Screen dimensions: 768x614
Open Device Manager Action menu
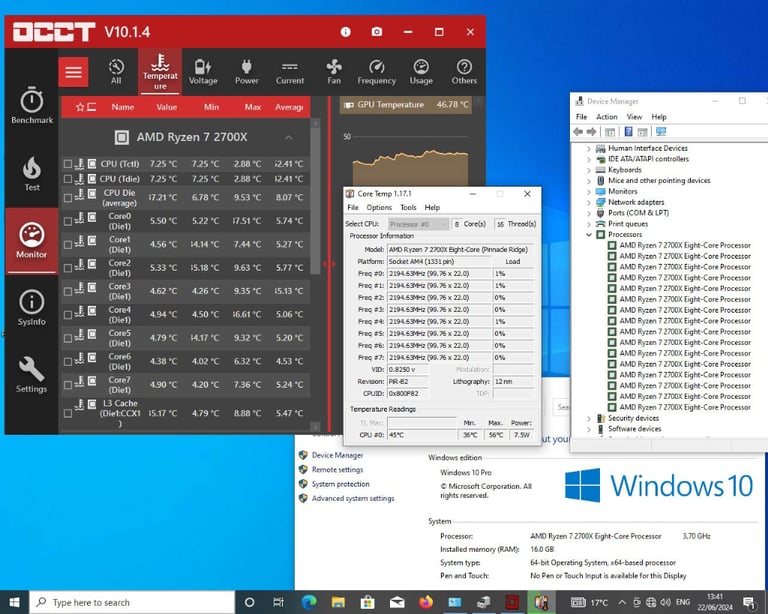(606, 117)
